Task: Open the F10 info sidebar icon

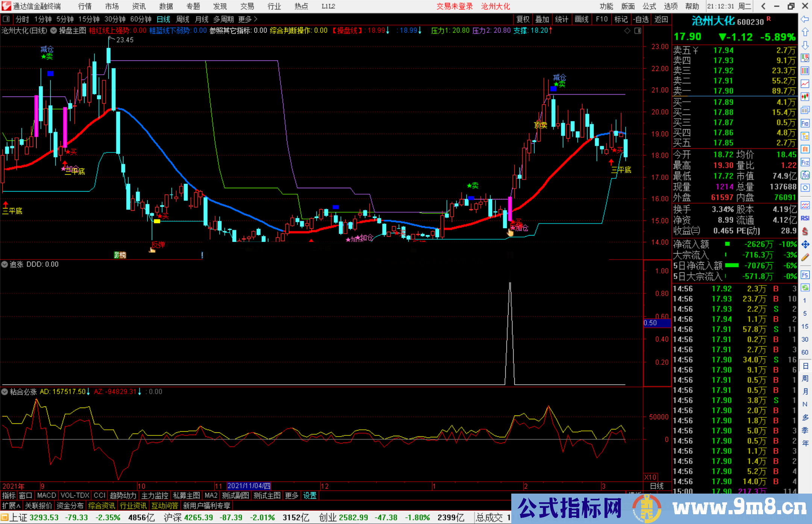Action: pos(805,123)
